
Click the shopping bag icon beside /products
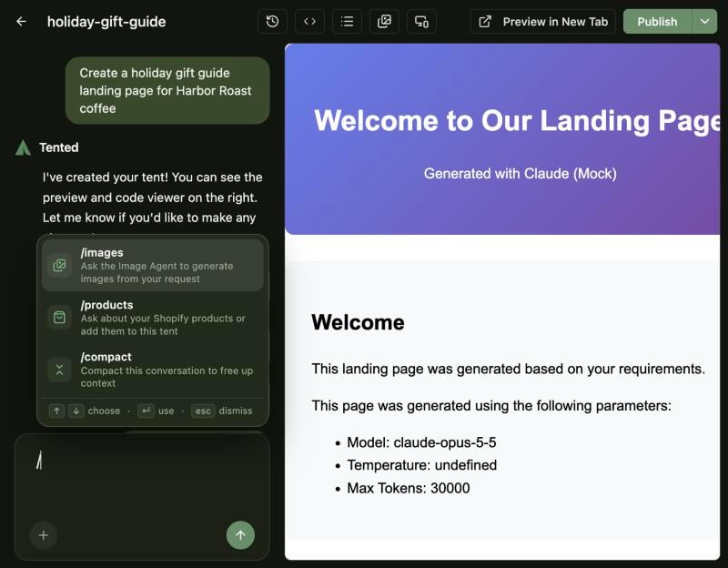[59, 318]
